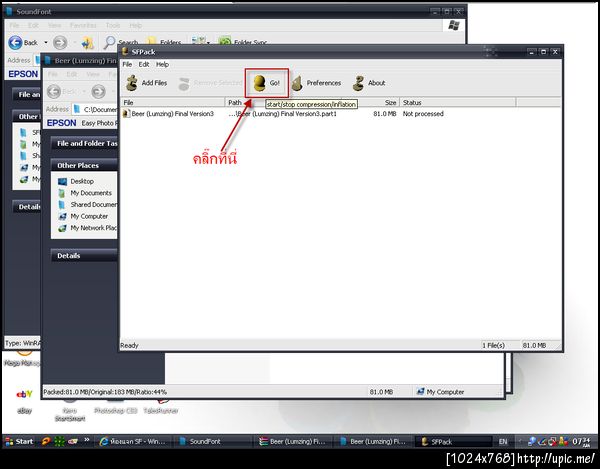Switch to SFPack taskbar button
Screen dimensions: 600x469
click(453, 441)
